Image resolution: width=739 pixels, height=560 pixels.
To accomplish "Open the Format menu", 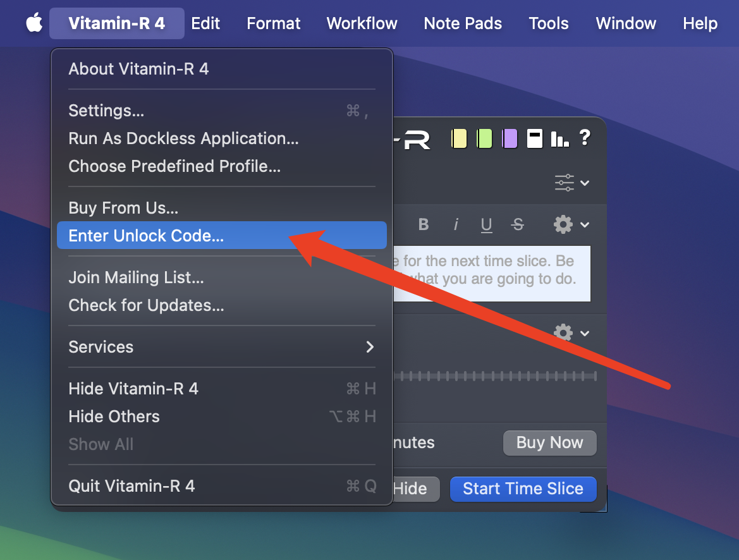I will [273, 23].
